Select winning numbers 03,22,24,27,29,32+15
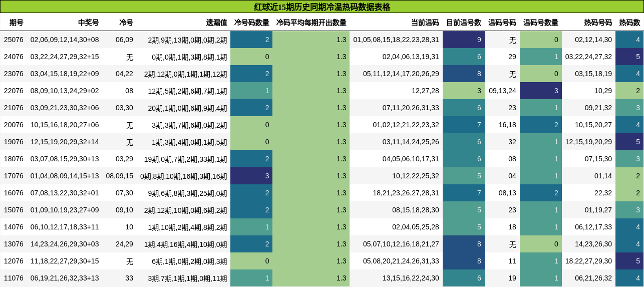644x287 pixels. click(65, 57)
